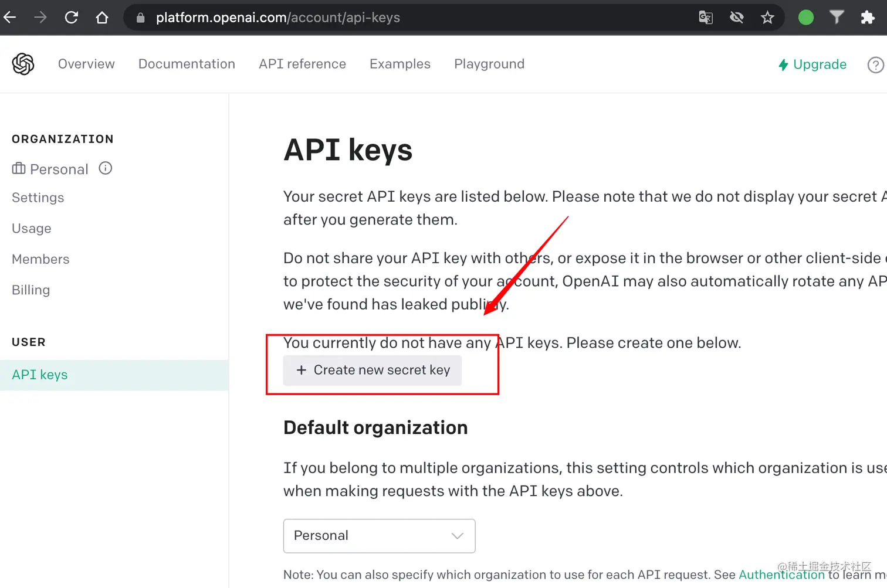Reload the page with the refresh icon
The image size is (887, 588).
pyautogui.click(x=72, y=18)
